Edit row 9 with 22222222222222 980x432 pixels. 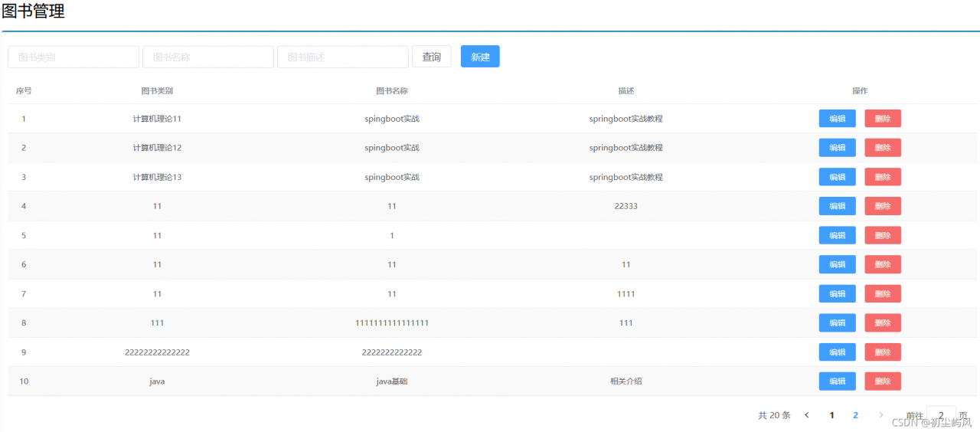click(838, 352)
